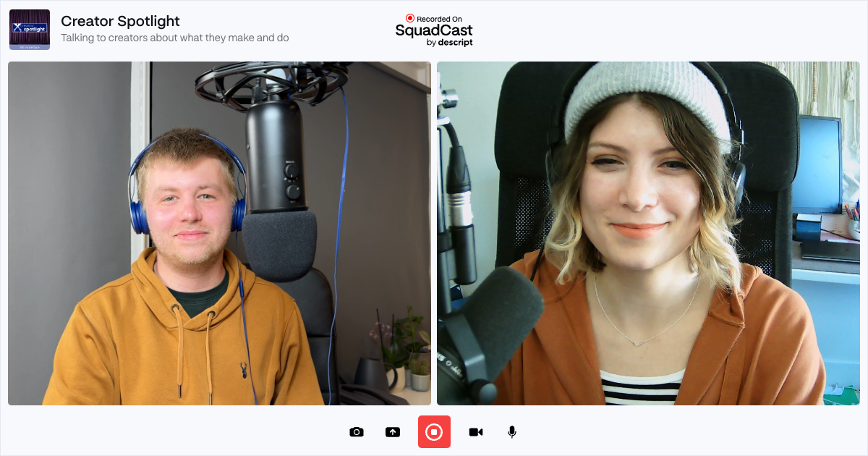Click the "by descript" text

pos(449,43)
